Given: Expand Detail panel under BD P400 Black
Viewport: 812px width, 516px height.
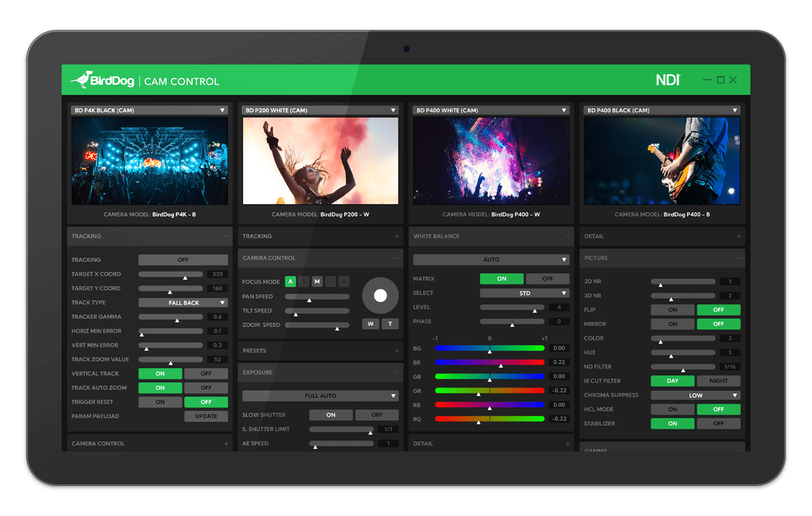Looking at the screenshot, I should 738,236.
